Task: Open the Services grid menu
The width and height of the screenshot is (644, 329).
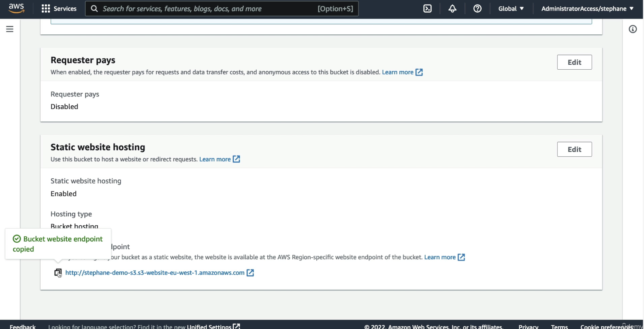Action: tap(46, 9)
